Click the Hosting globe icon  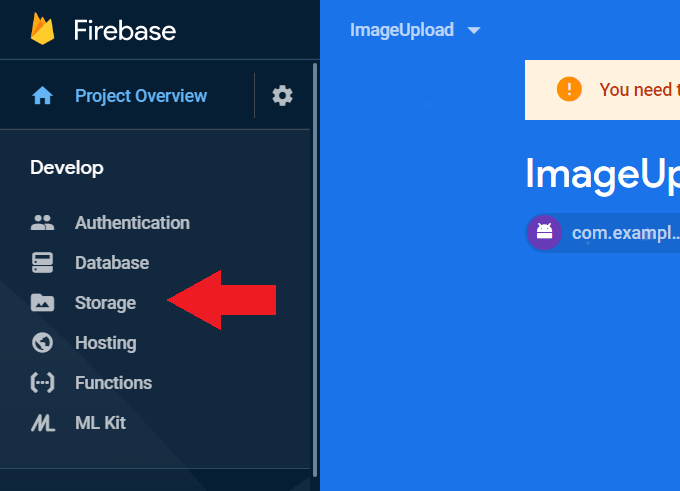pyautogui.click(x=42, y=343)
